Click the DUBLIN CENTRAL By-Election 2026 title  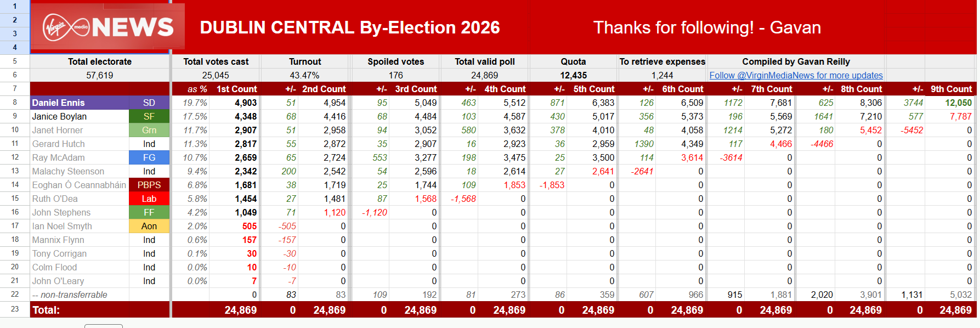pyautogui.click(x=350, y=27)
